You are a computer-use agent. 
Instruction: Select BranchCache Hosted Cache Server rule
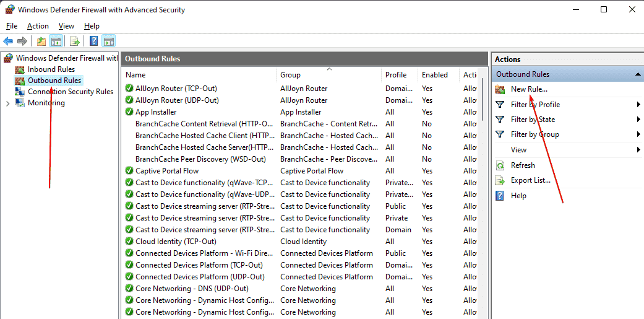[205, 147]
